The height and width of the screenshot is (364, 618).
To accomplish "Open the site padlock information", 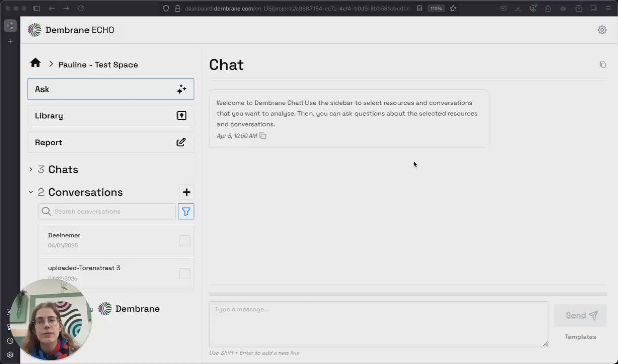I will tap(177, 8).
